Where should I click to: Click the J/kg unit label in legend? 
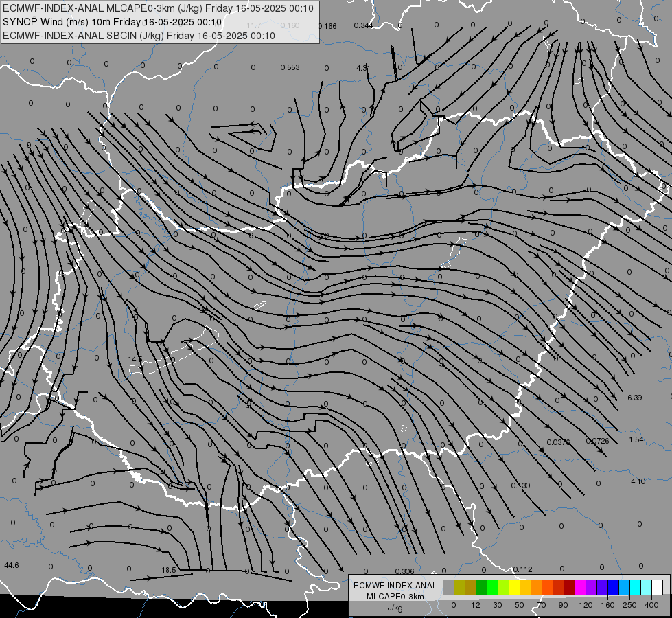[395, 608]
